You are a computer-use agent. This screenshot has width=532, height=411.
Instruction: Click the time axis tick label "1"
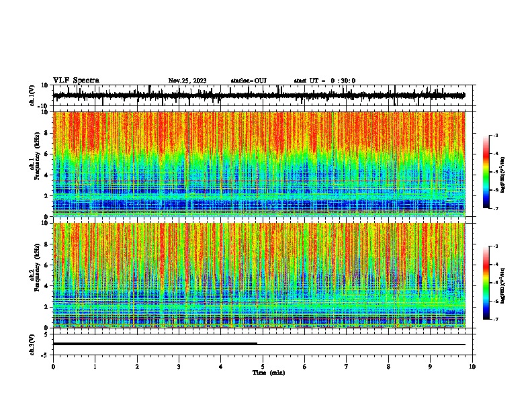pyautogui.click(x=95, y=367)
